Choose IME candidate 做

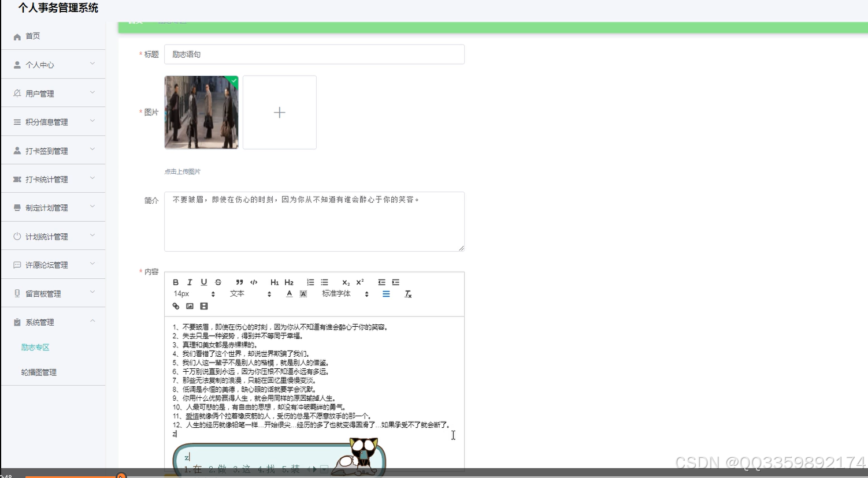pos(218,469)
